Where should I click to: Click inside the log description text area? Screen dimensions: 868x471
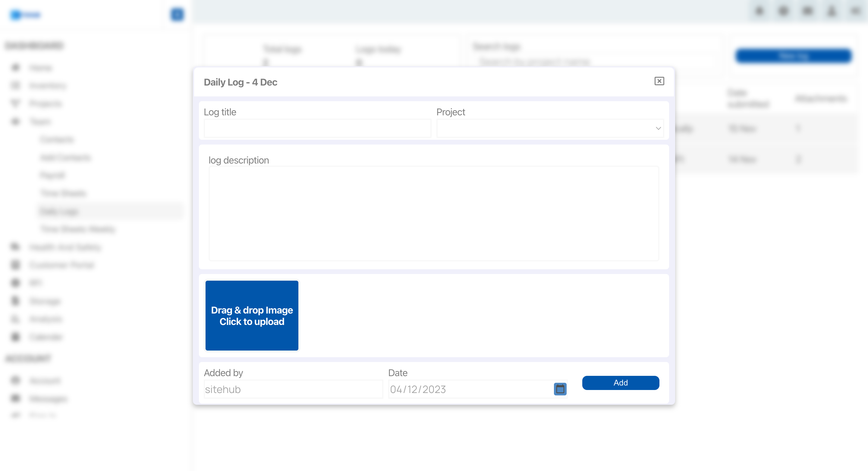click(x=434, y=214)
